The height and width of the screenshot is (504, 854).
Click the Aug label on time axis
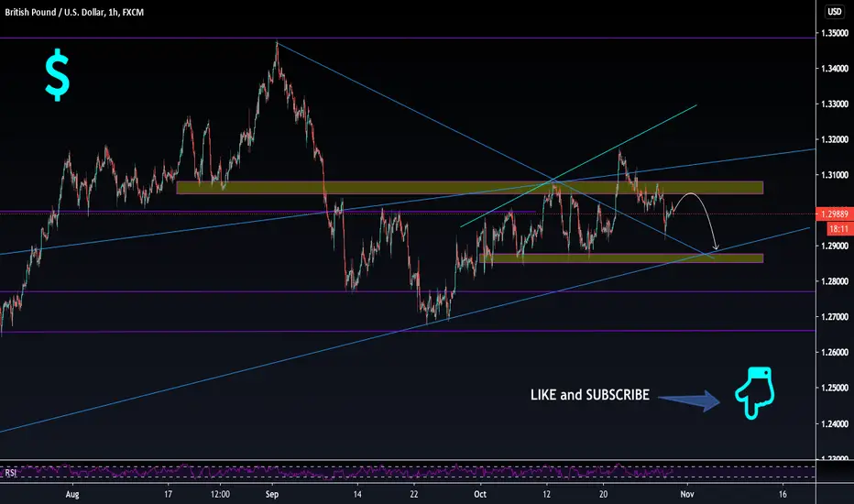coord(72,494)
